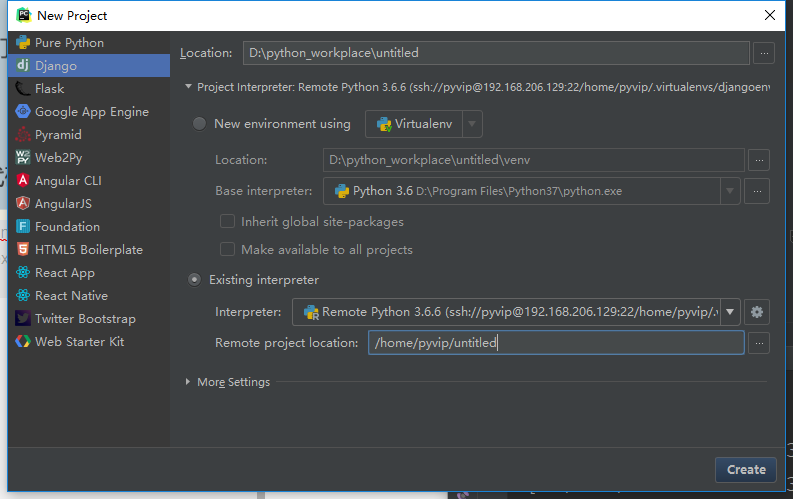Click the Create button
Image resolution: width=793 pixels, height=499 pixels.
point(746,470)
